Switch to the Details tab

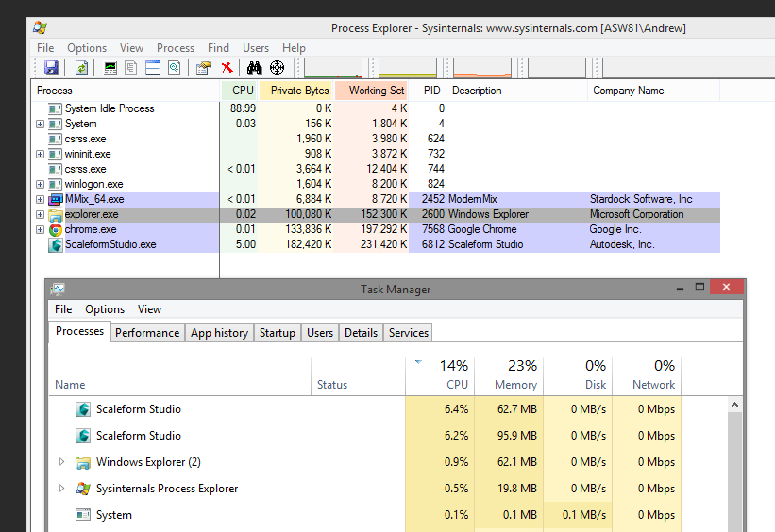(361, 333)
